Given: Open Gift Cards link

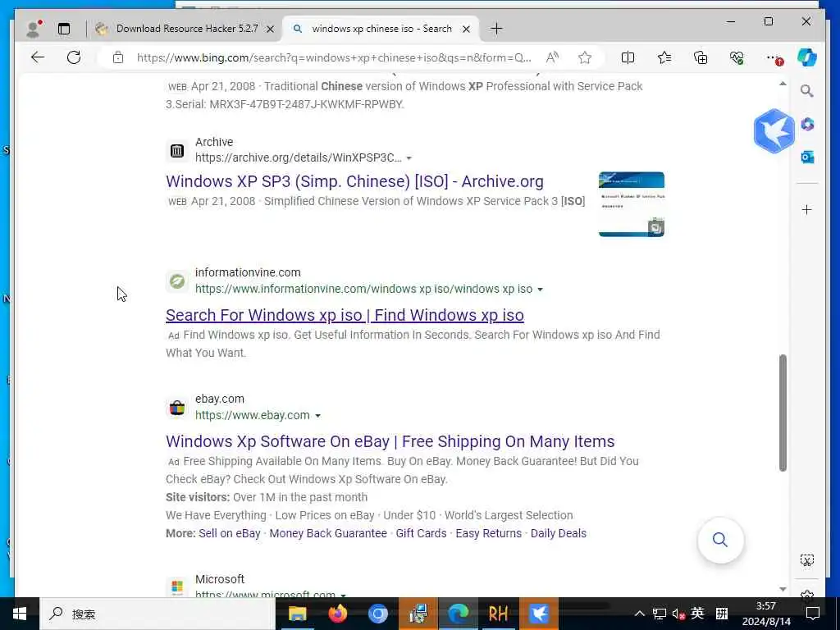Looking at the screenshot, I should pyautogui.click(x=421, y=533).
